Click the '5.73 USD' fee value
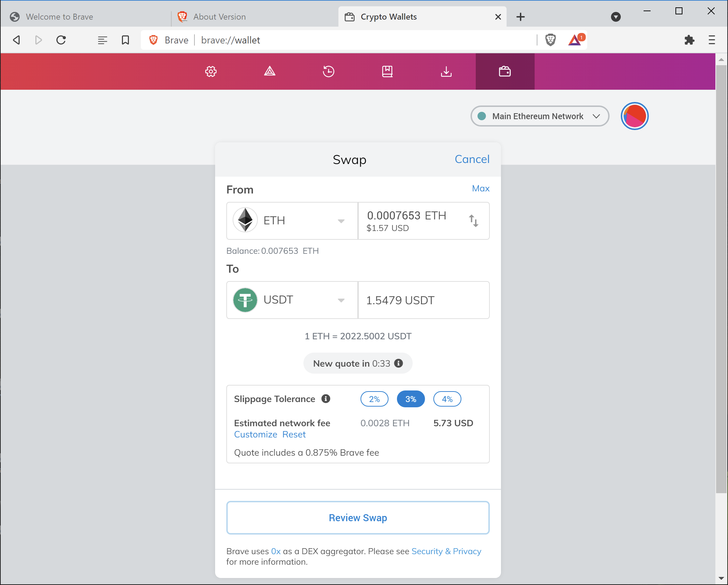 click(x=453, y=423)
